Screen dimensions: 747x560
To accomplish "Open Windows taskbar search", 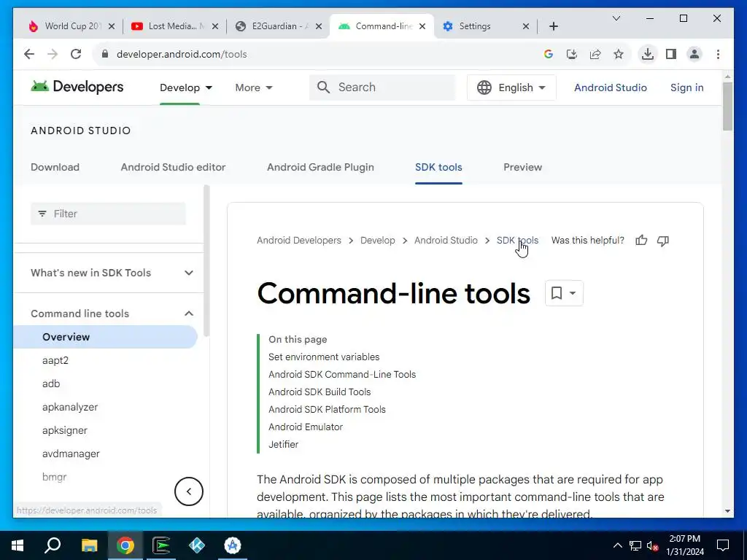I will click(53, 545).
